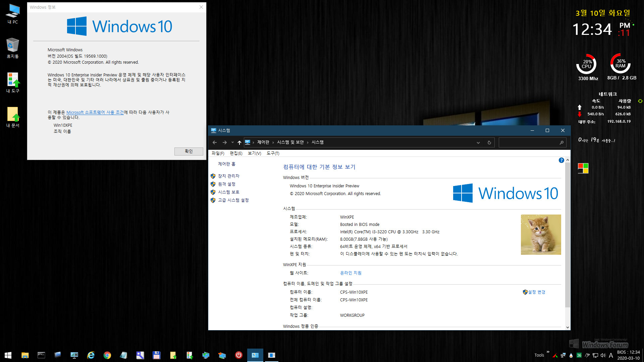This screenshot has width=644, height=362.
Task: Click the System window vertical scrollbar
Action: 568,235
